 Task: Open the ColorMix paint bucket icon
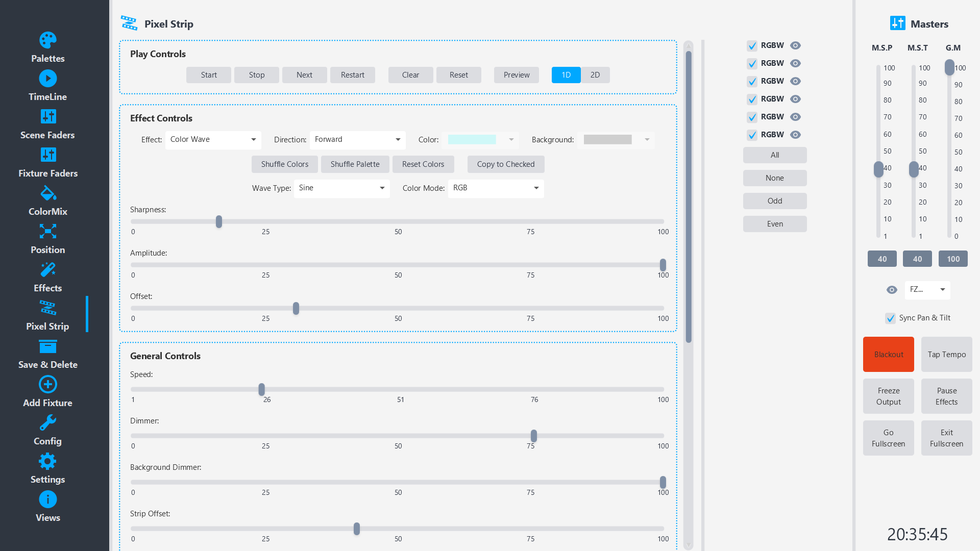coord(47,193)
